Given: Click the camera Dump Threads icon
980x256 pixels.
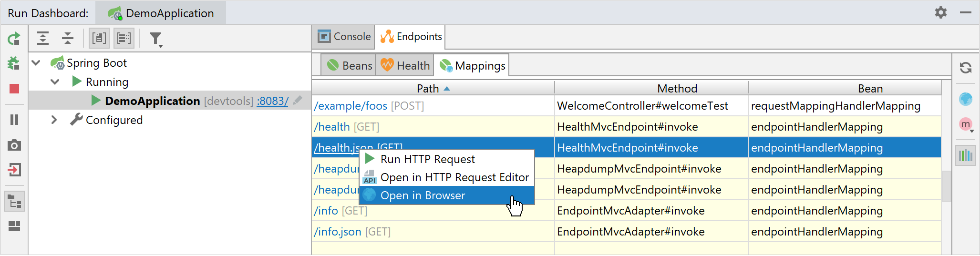Looking at the screenshot, I should pos(14,145).
